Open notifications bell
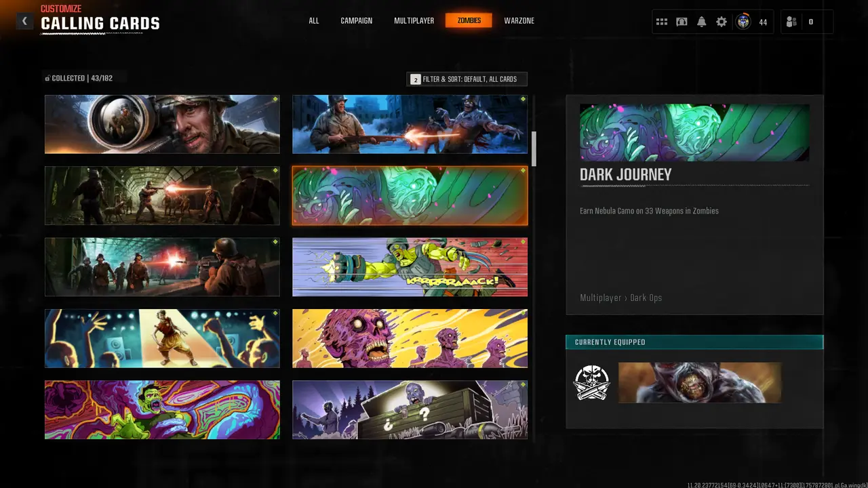This screenshot has width=868, height=488. pos(701,22)
